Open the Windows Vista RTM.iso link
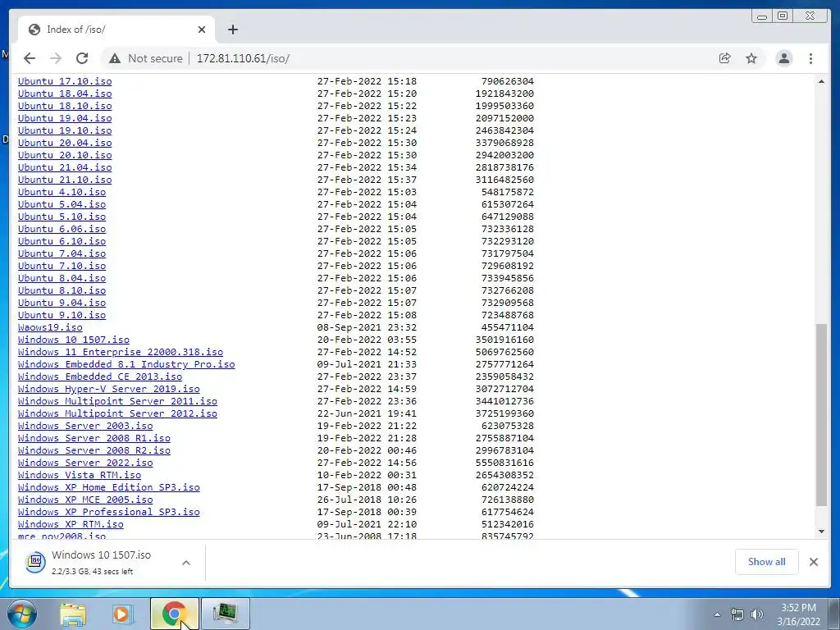Screen dimensions: 840x630 (x=80, y=476)
